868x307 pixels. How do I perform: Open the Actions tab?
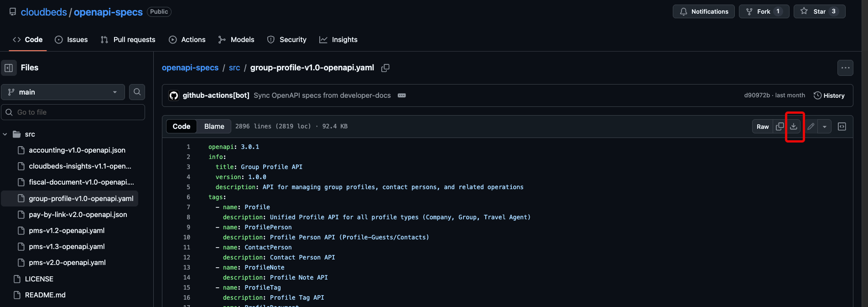pyautogui.click(x=187, y=40)
